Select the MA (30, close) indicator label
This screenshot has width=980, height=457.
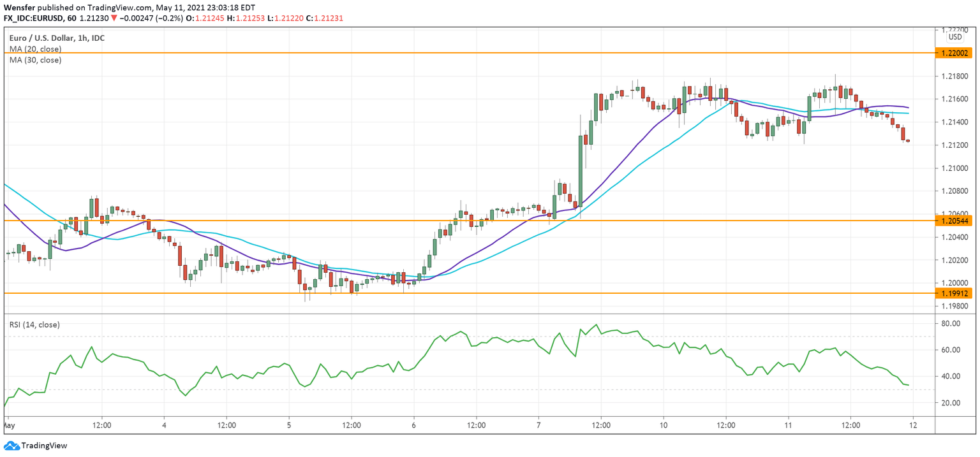click(35, 59)
